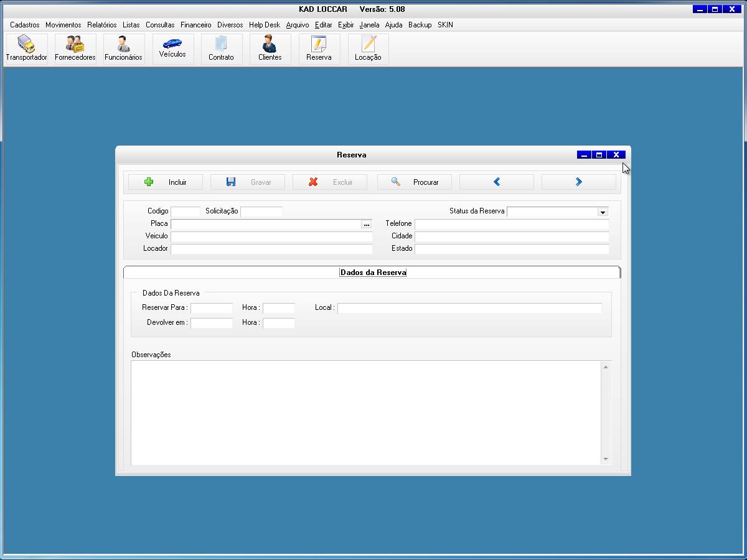747x560 pixels.
Task: Focus the Locador input field
Action: 271,249
